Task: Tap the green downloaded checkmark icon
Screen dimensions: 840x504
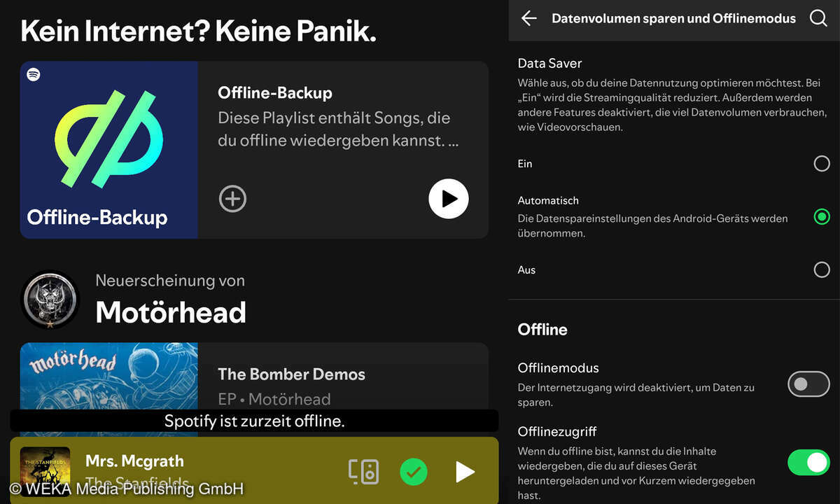Action: click(414, 472)
